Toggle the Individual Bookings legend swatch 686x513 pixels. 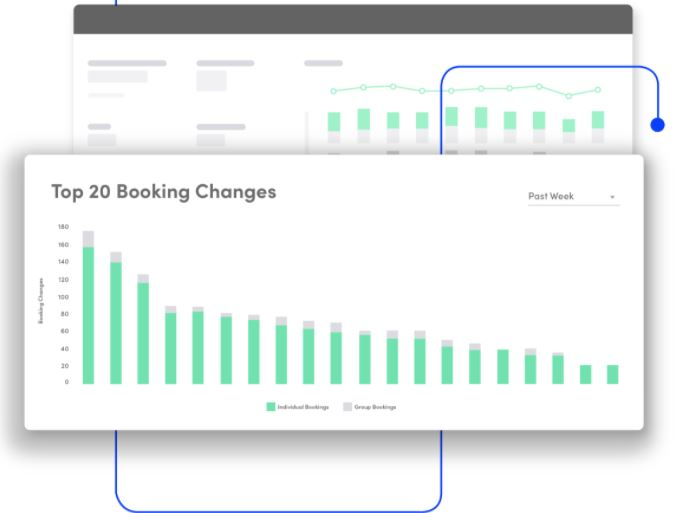click(271, 407)
